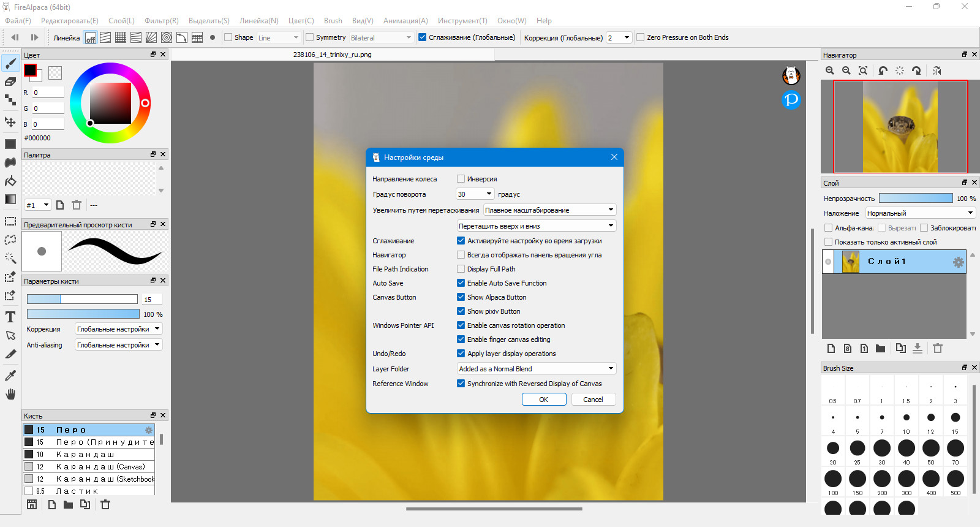Image resolution: width=980 pixels, height=527 pixels.
Task: Open Градус поворота dropdown
Action: click(475, 194)
